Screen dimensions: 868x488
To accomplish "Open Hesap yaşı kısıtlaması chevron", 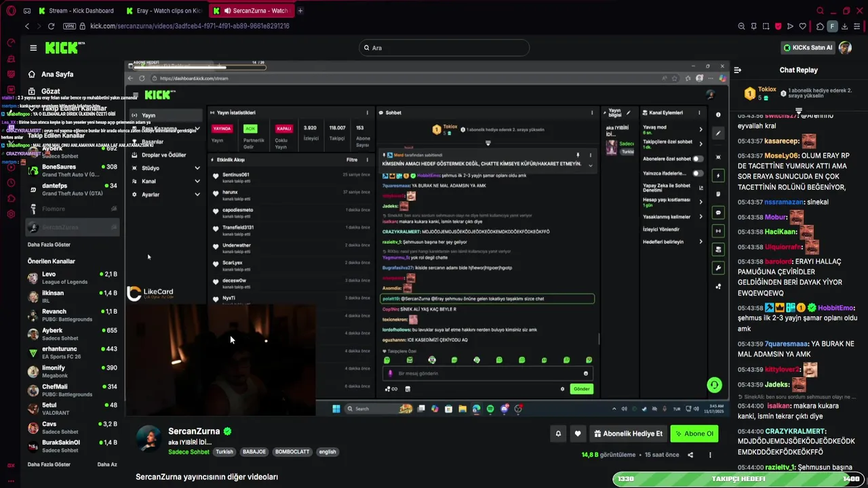I will pos(701,202).
